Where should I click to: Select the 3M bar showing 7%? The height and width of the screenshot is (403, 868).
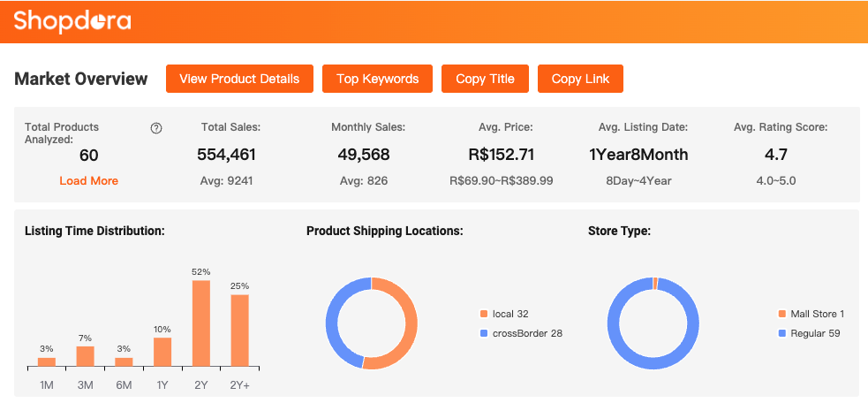coord(85,356)
